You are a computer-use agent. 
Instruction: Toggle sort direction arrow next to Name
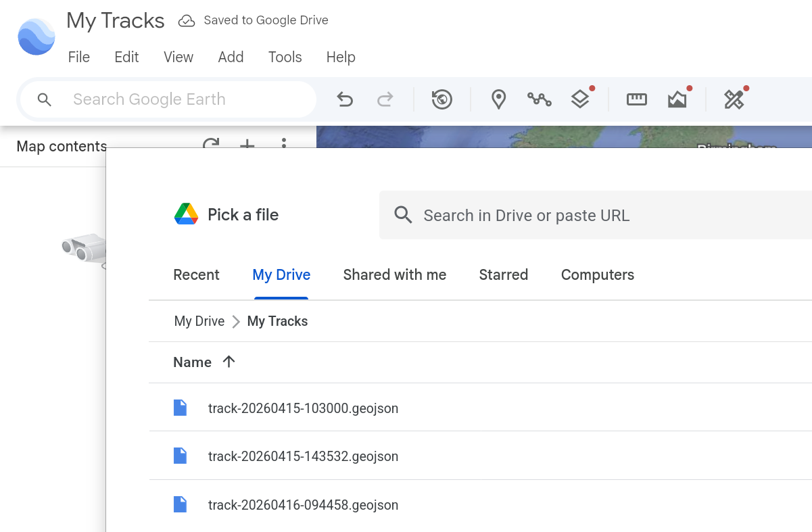[229, 362]
